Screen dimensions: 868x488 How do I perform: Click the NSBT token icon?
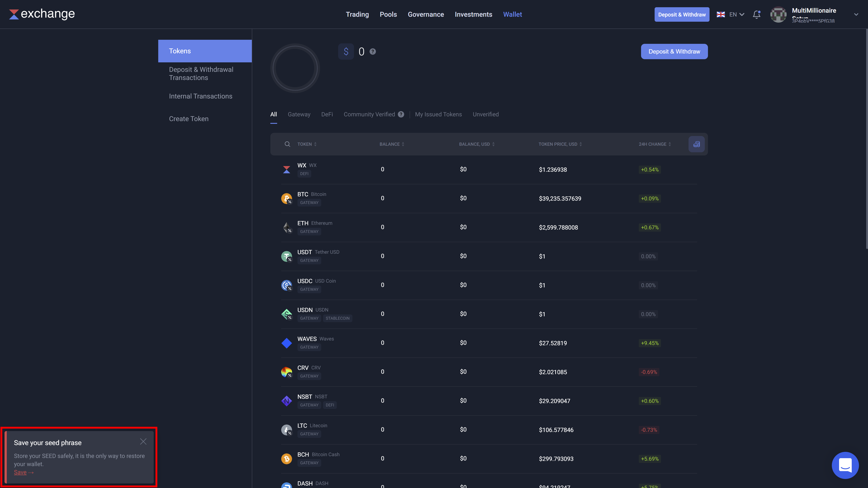(x=287, y=401)
